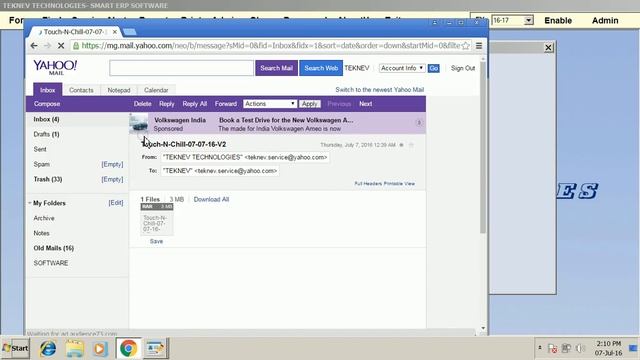Screen dimensions: 640x360
Task: Click the Chrome address bar URL
Action: coord(271,46)
